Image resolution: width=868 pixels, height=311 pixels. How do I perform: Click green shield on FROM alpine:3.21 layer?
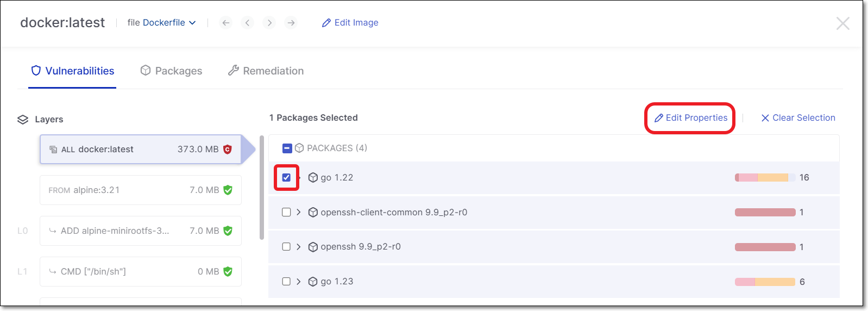point(228,190)
